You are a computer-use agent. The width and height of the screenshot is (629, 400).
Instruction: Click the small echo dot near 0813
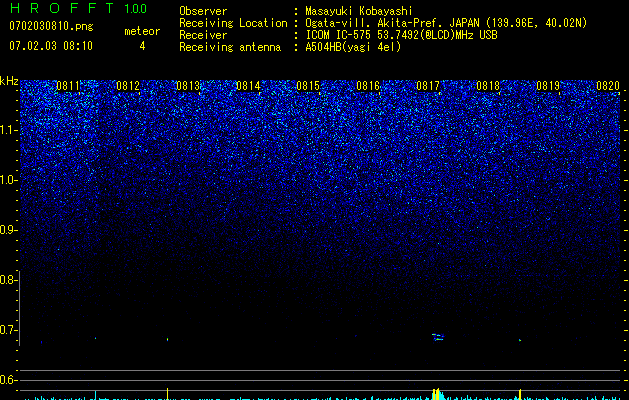pos(168,339)
